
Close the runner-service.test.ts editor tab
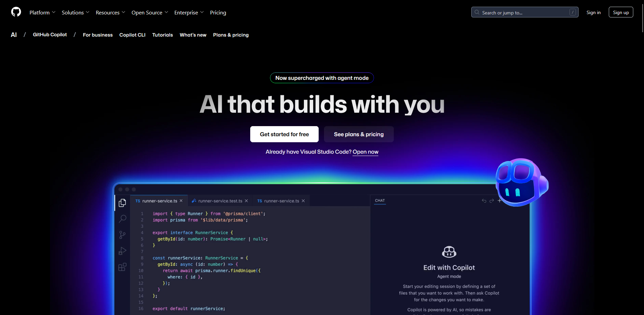click(x=246, y=201)
